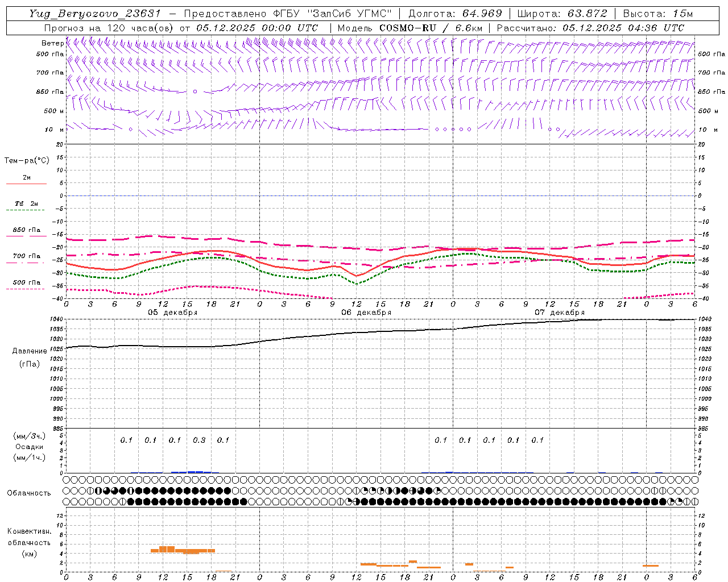Screen dimensions: 728x582
Task: Click the dash-dot legend line under 700 гПа
Action: (x=25, y=263)
